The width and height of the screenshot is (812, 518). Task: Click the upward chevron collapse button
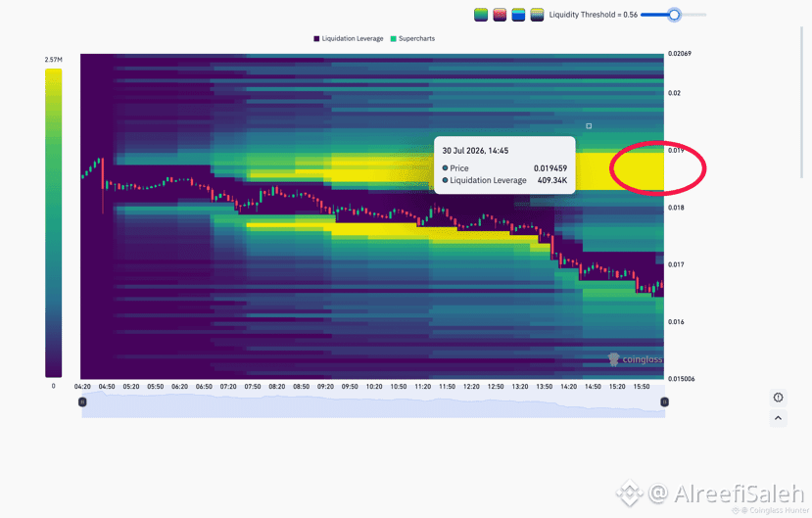click(778, 418)
